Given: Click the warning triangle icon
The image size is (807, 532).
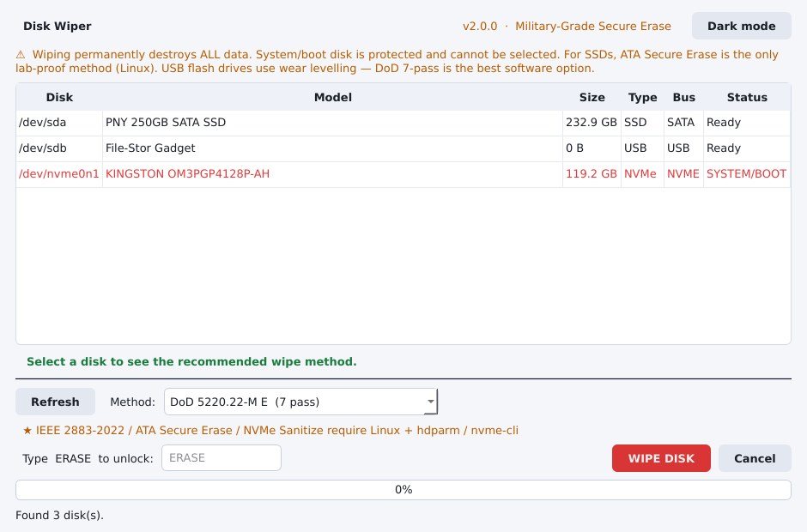Looking at the screenshot, I should (x=21, y=55).
